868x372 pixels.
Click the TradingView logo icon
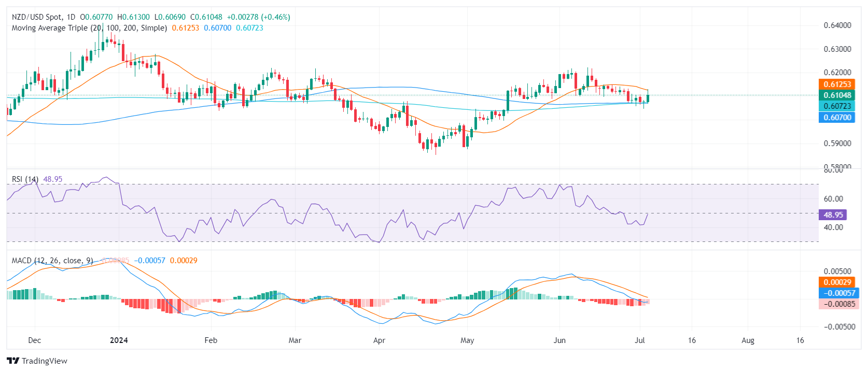[x=13, y=361]
